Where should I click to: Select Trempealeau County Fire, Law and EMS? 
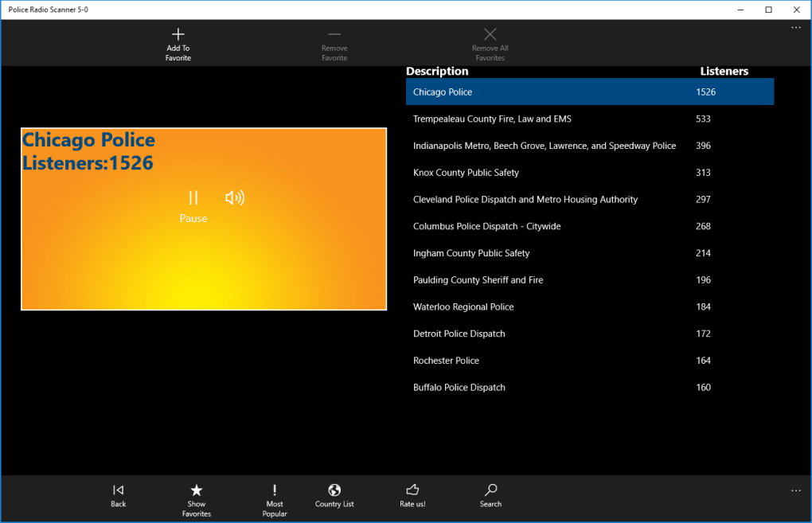(x=492, y=119)
